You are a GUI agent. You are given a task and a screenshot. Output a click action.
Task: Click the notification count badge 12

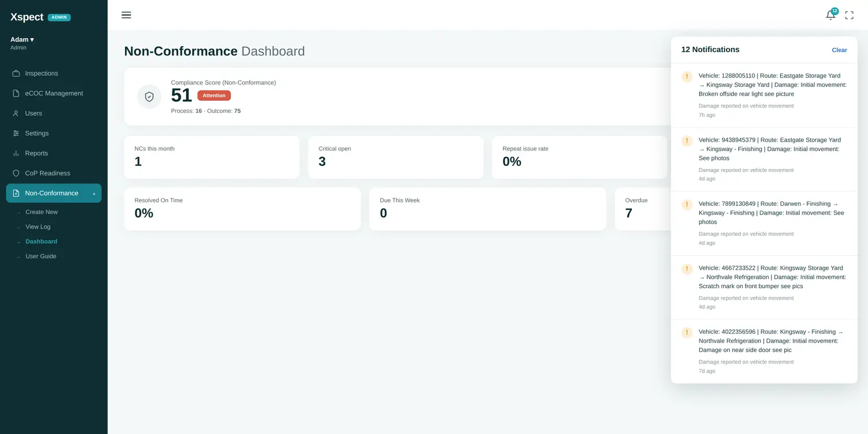tap(834, 11)
